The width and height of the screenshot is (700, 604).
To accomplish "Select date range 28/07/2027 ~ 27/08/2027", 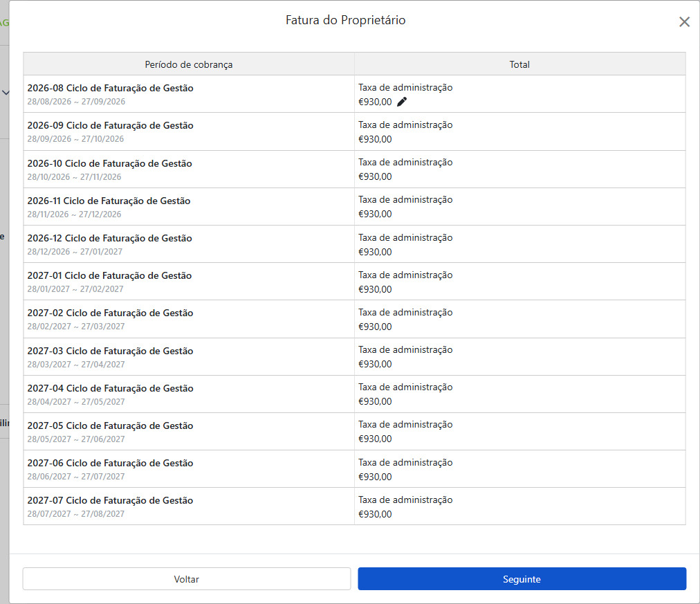I will click(x=76, y=514).
